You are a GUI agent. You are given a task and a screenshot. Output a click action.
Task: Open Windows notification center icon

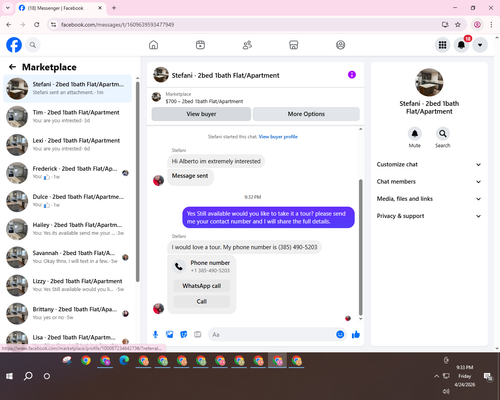[x=488, y=376]
